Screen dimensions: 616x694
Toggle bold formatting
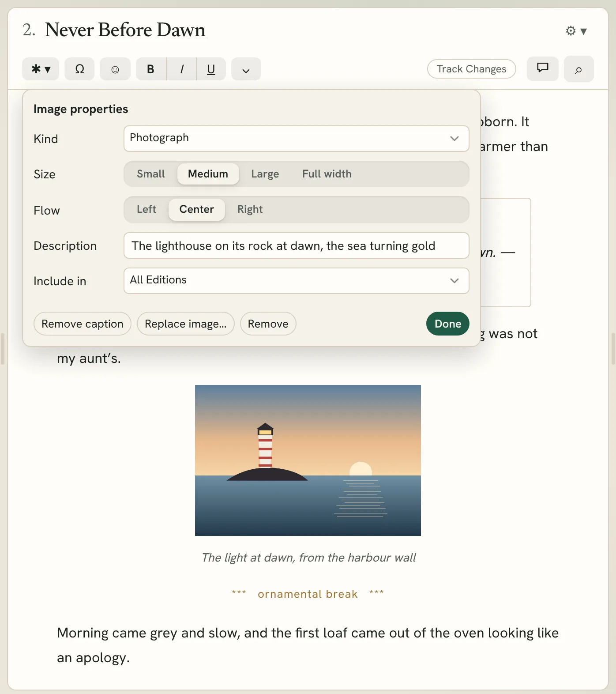[x=151, y=69]
